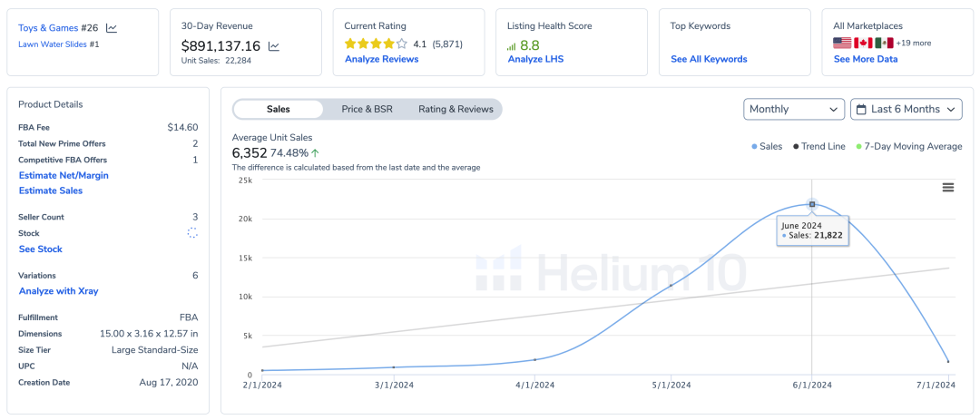Click the June 2024 data point on chart
Image resolution: width=980 pixels, height=420 pixels.
pos(812,204)
